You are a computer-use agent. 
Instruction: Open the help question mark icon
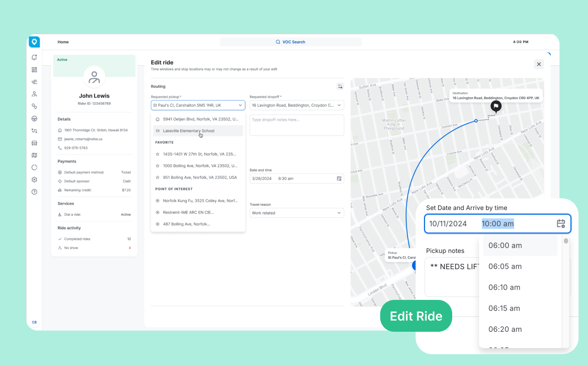(34, 192)
